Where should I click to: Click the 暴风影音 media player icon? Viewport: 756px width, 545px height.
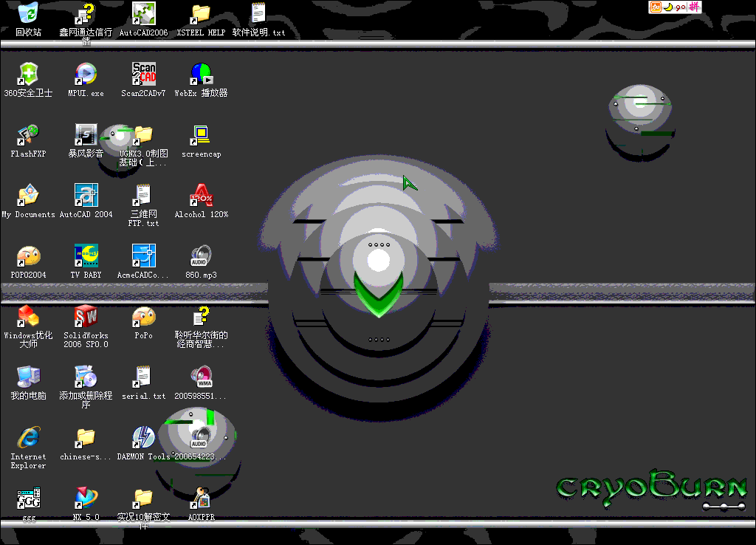coord(86,134)
